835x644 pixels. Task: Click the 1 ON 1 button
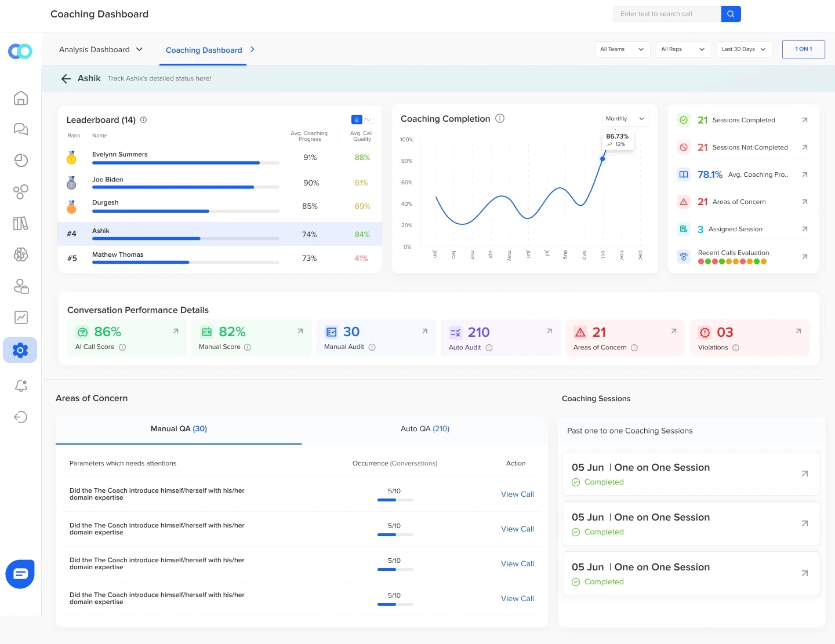803,49
